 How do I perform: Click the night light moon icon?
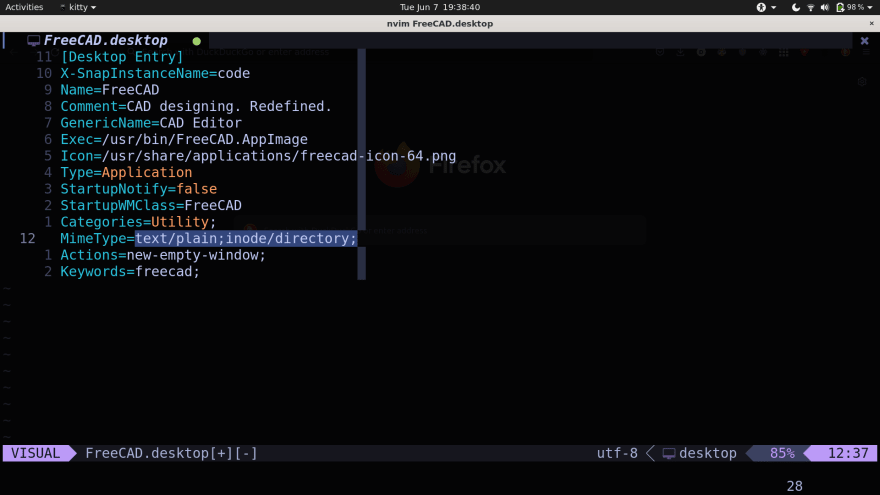[x=796, y=7]
